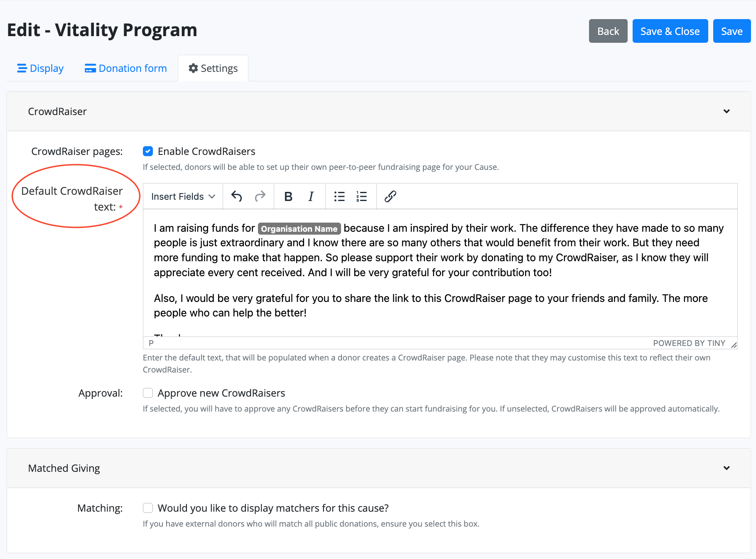Screen dimensions: 756x559
Task: Open the Insert Fields dropdown
Action: [x=183, y=196]
